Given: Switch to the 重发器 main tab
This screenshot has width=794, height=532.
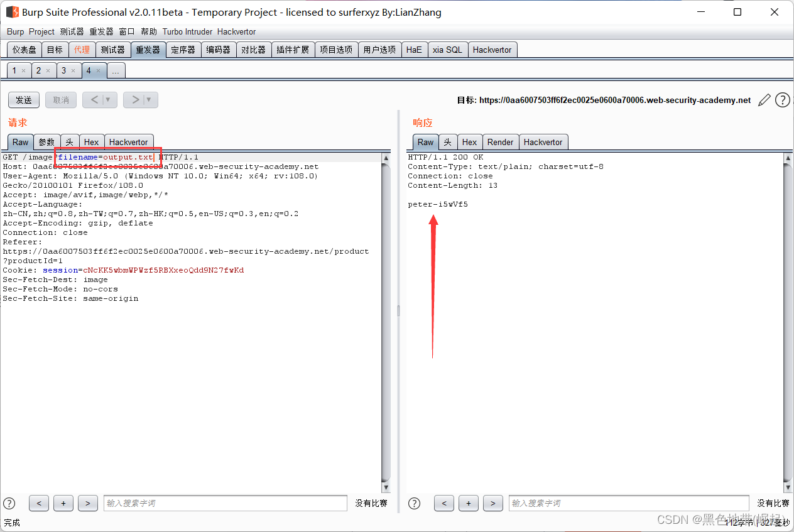Looking at the screenshot, I should (x=148, y=50).
